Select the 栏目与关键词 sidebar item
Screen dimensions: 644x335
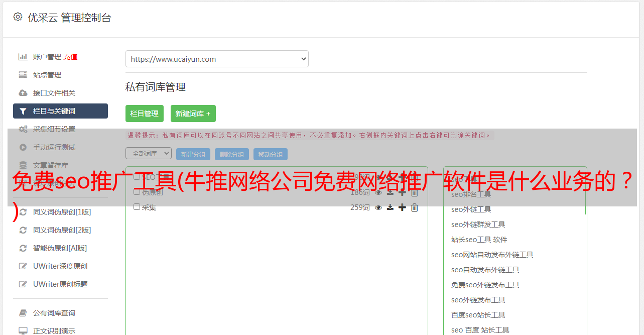coord(60,111)
